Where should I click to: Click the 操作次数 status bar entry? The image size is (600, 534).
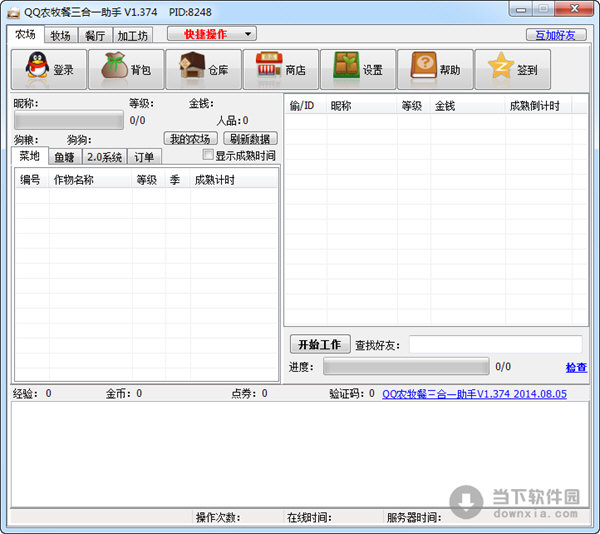[x=218, y=518]
